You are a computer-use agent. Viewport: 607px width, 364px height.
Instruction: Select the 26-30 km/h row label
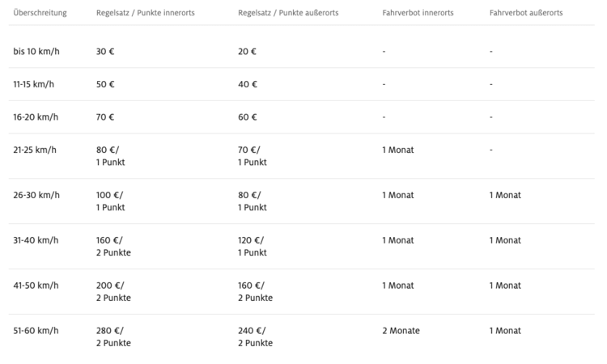coord(36,195)
